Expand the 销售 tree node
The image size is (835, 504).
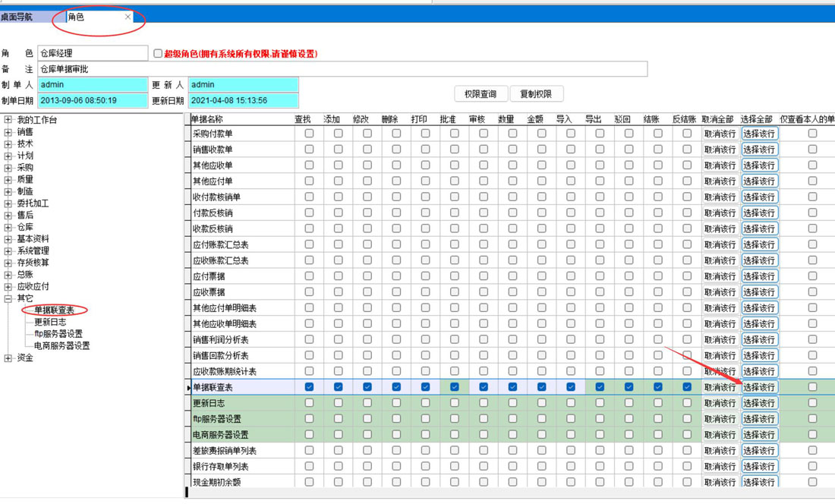click(x=8, y=132)
